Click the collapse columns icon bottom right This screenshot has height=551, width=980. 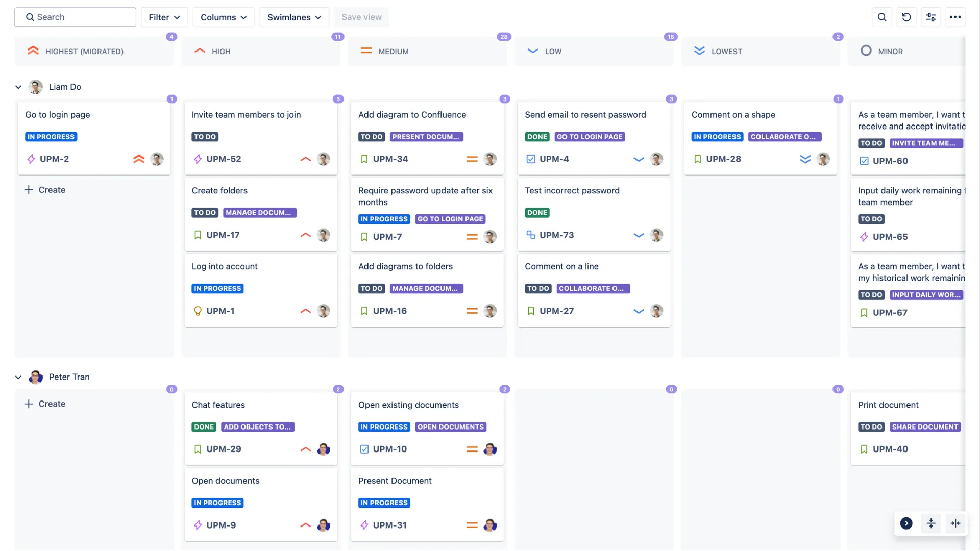pyautogui.click(x=955, y=523)
